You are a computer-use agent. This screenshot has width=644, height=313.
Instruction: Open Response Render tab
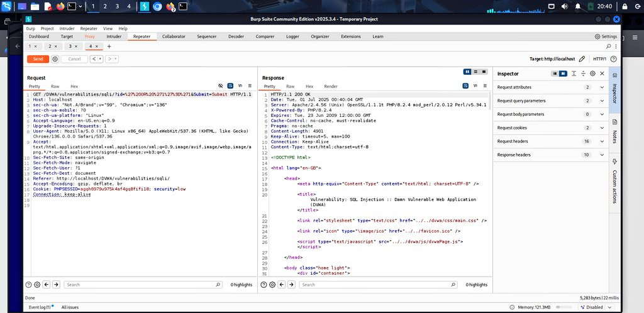(x=331, y=86)
